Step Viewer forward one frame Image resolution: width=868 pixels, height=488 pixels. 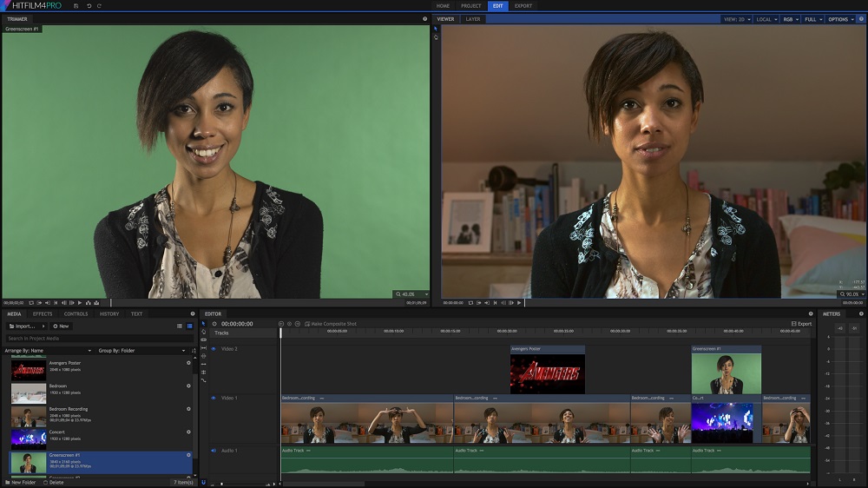(511, 303)
